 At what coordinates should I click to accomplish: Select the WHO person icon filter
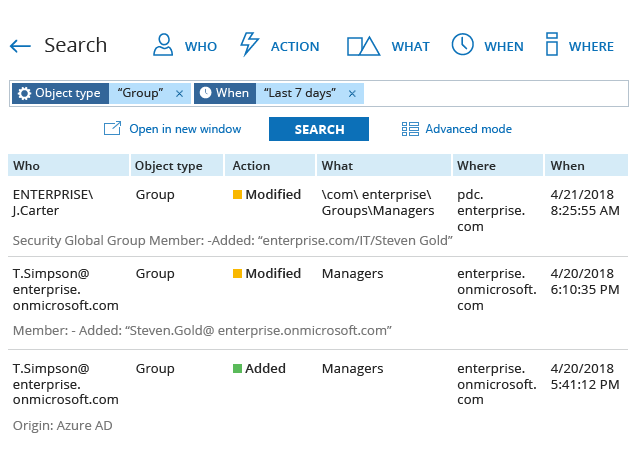coord(163,45)
